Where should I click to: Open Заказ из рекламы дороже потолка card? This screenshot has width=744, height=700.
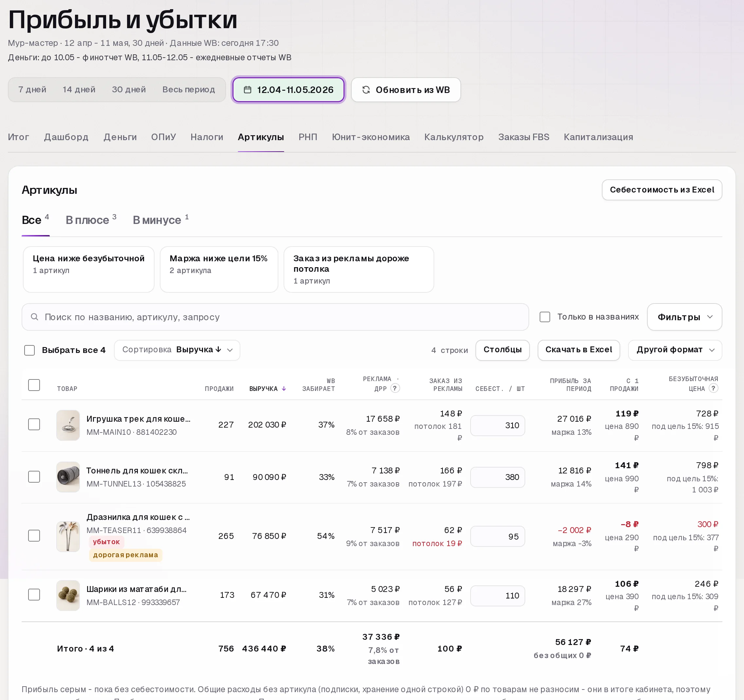359,269
